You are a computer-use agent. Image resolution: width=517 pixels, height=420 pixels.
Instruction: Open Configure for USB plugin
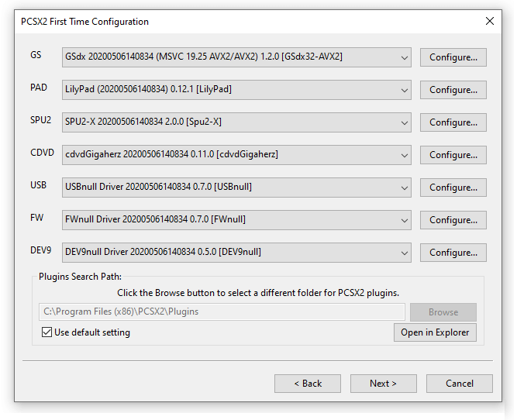tap(453, 188)
